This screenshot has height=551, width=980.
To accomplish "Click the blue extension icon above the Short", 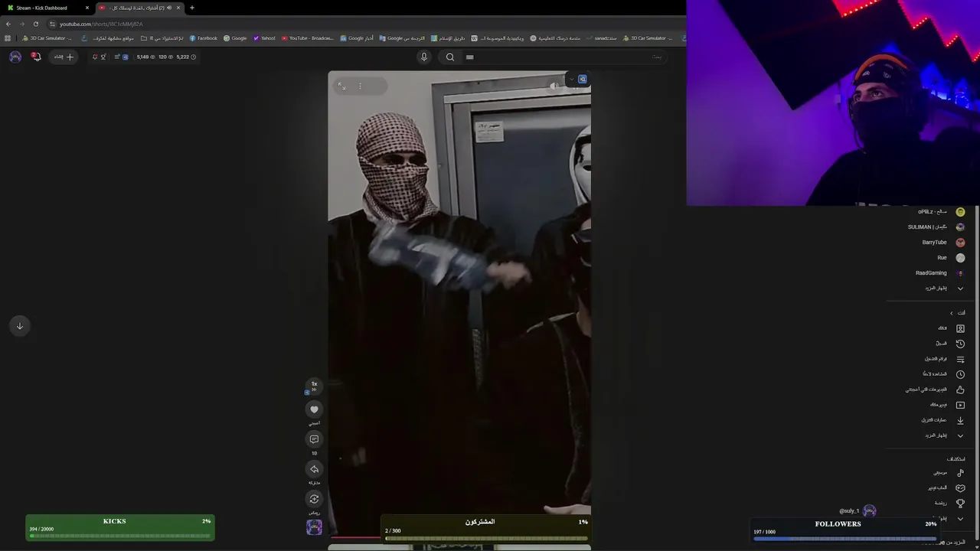I will [583, 79].
